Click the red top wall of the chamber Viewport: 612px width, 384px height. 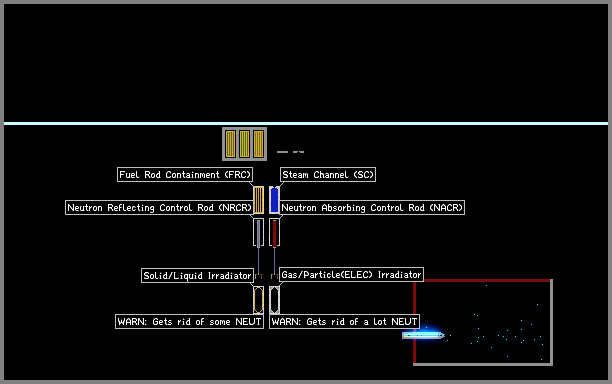(x=482, y=280)
